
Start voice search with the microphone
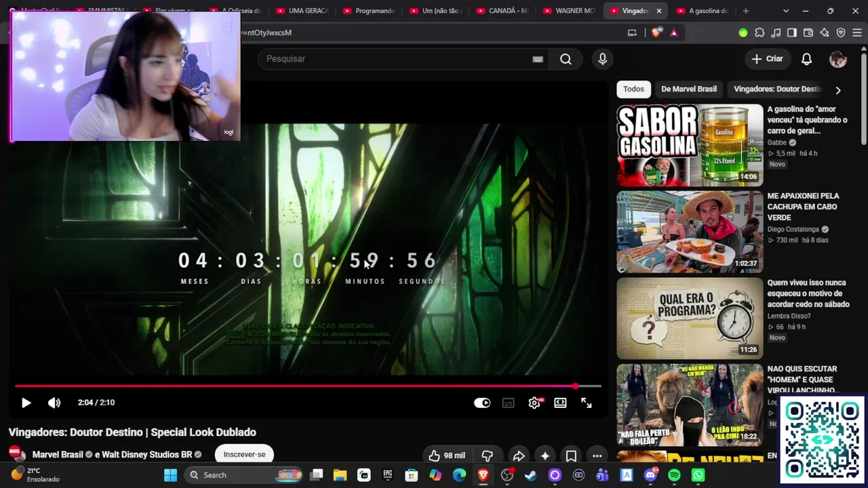click(x=602, y=59)
